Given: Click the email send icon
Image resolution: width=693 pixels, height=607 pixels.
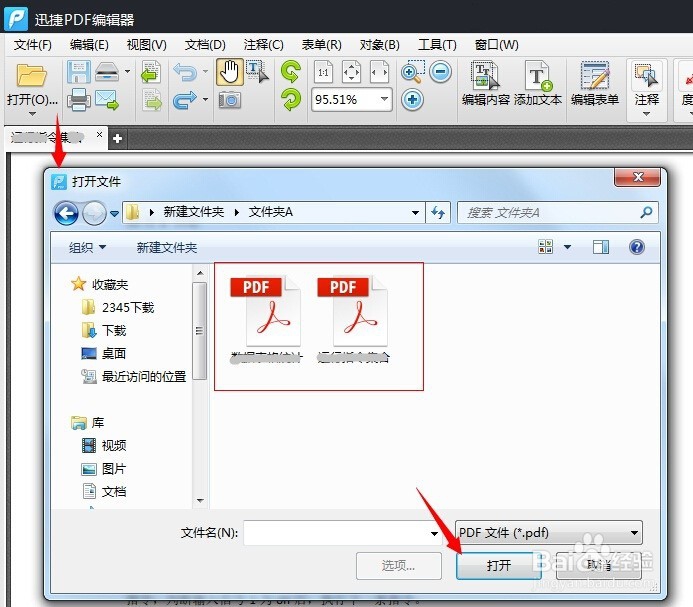Looking at the screenshot, I should (107, 100).
